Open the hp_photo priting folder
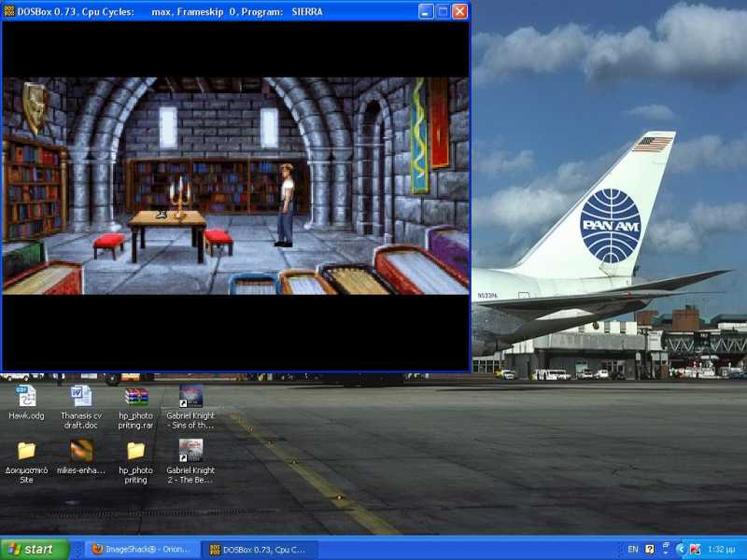Viewport: 747px width, 560px height. point(136,451)
